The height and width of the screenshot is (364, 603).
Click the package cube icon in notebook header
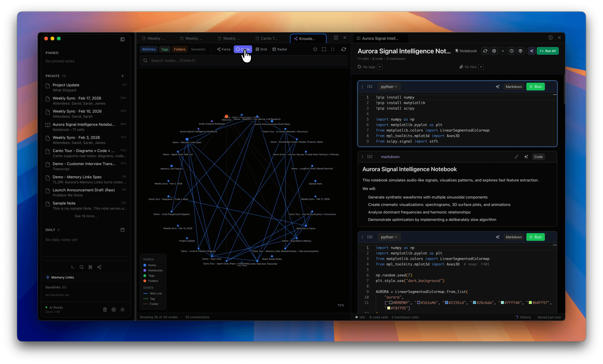coord(520,51)
